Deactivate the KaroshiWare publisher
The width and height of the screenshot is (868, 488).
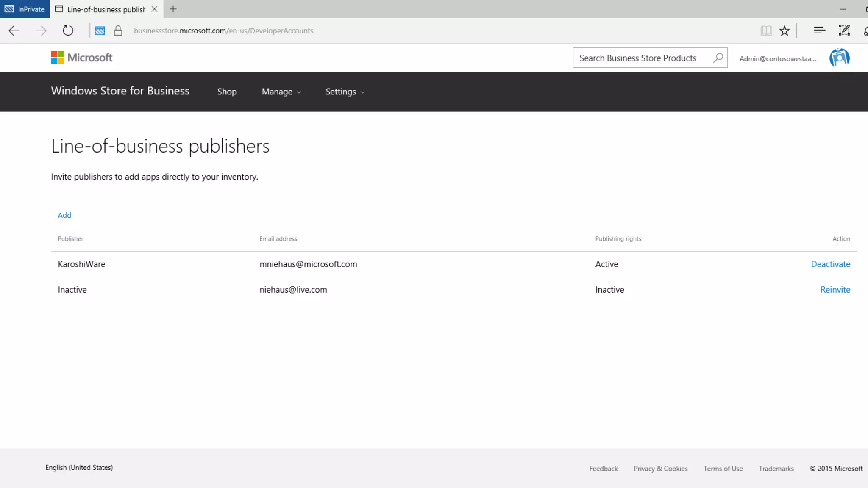(x=830, y=264)
